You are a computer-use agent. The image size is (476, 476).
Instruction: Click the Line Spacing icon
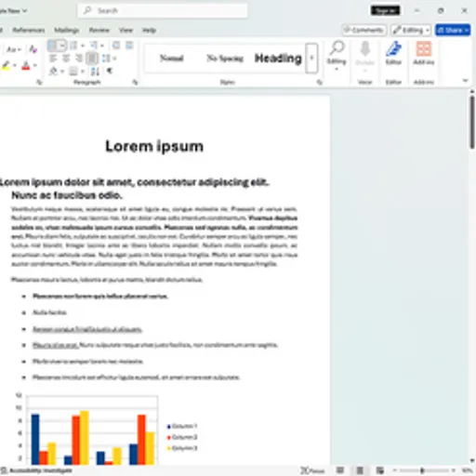[106, 59]
